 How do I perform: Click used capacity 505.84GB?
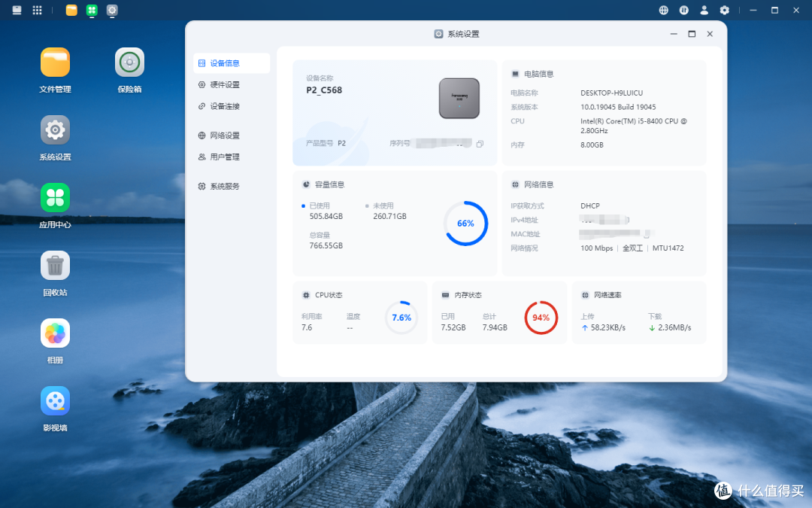326,216
